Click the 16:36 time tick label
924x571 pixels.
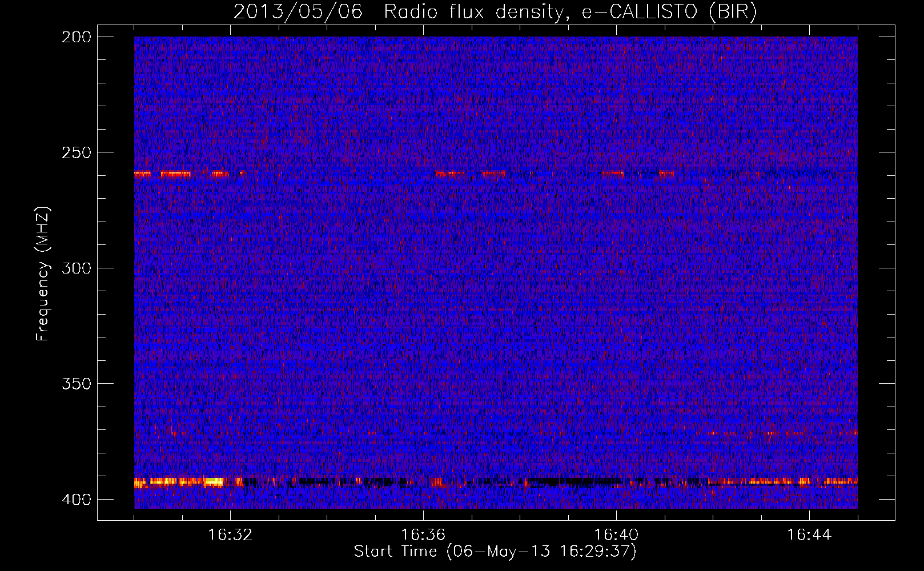pyautogui.click(x=423, y=534)
